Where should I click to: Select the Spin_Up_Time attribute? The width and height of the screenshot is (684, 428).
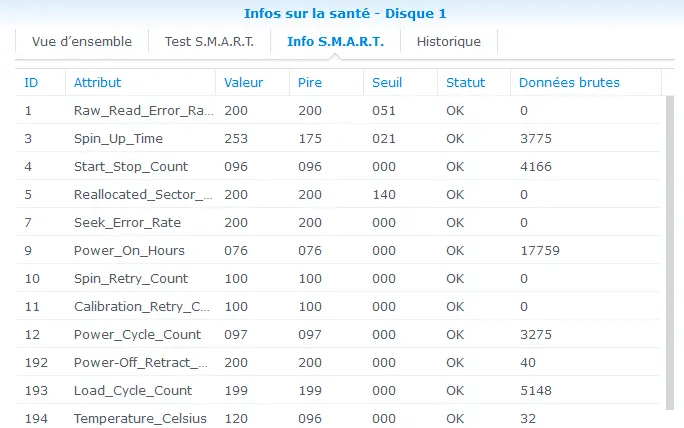pyautogui.click(x=118, y=138)
